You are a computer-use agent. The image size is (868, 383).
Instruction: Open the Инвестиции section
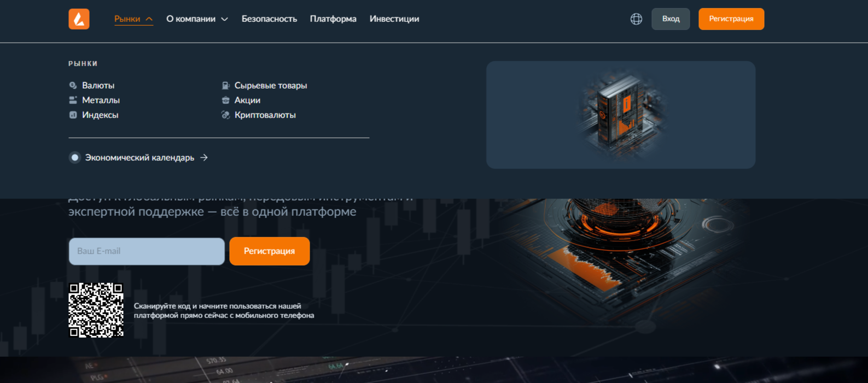pos(394,19)
